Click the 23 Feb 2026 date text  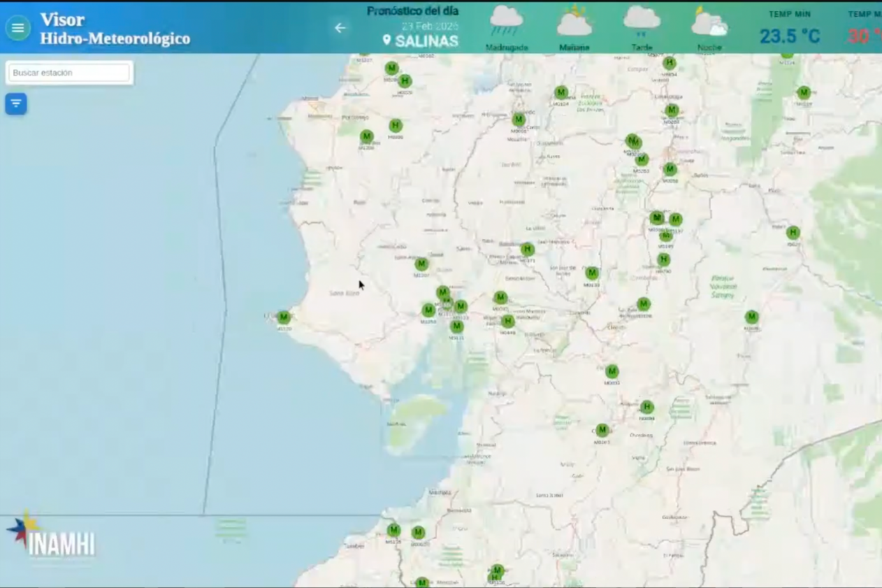click(x=430, y=25)
